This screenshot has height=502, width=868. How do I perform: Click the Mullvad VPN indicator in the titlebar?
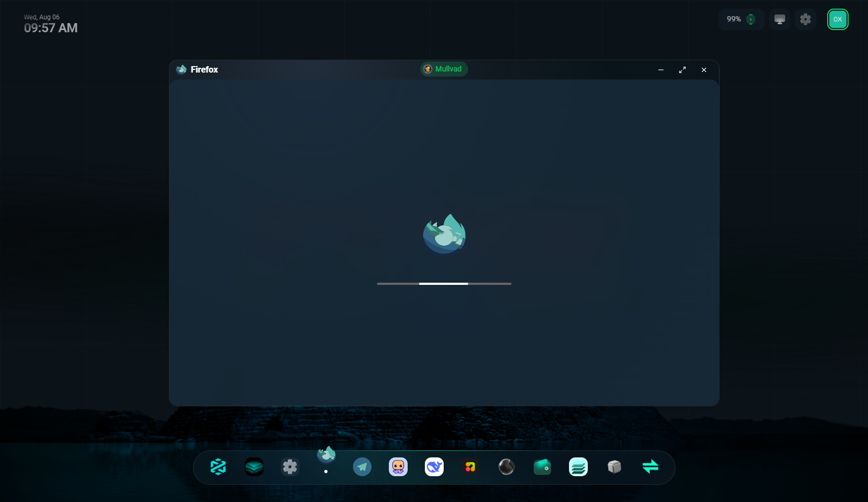(x=444, y=69)
